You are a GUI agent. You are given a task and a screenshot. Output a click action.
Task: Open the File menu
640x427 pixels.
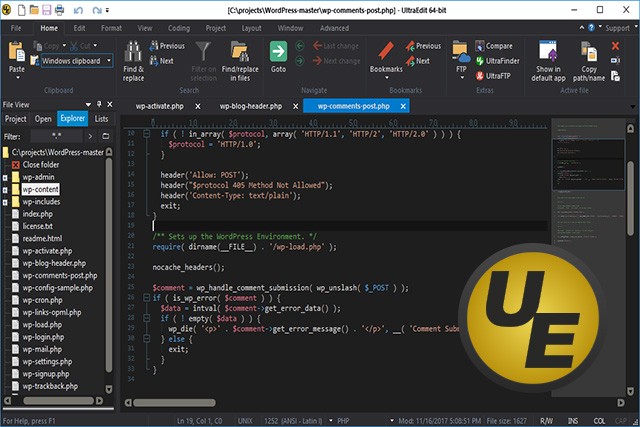coord(16,28)
